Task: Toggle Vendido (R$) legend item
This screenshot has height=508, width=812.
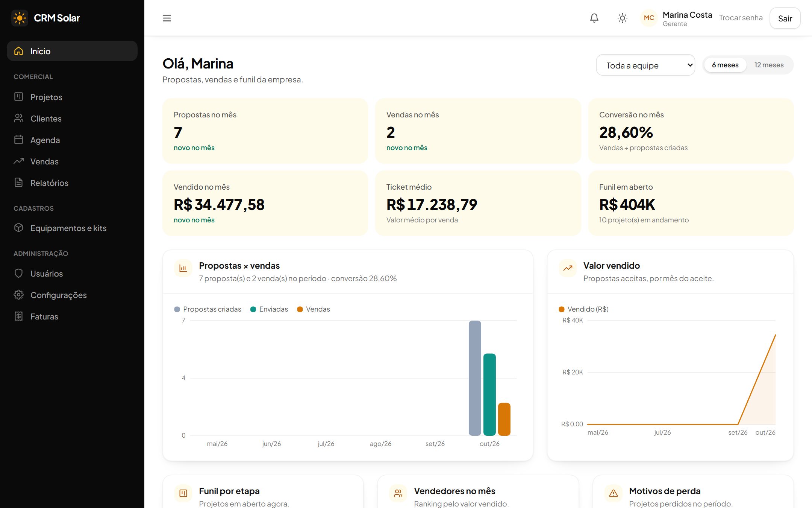Action: [x=584, y=309]
